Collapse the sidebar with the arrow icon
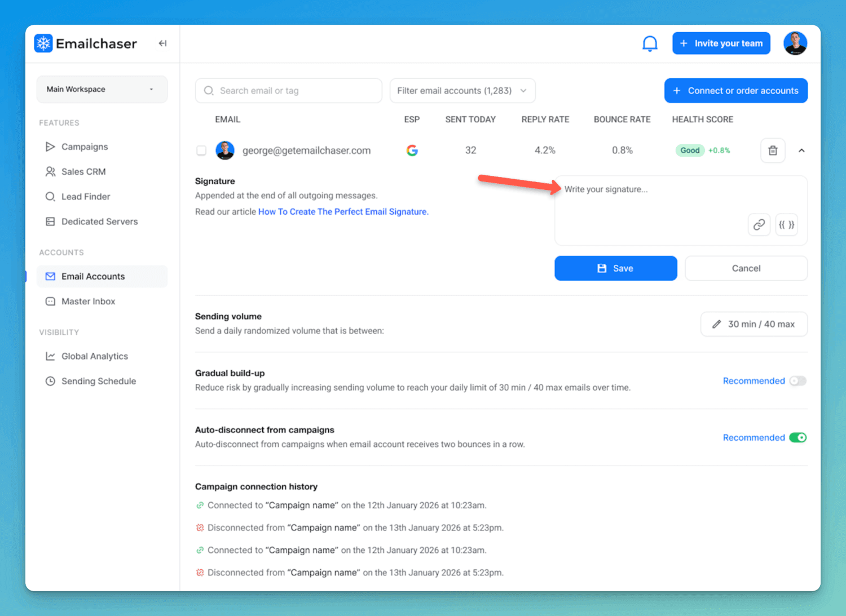The height and width of the screenshot is (616, 846). (x=162, y=43)
